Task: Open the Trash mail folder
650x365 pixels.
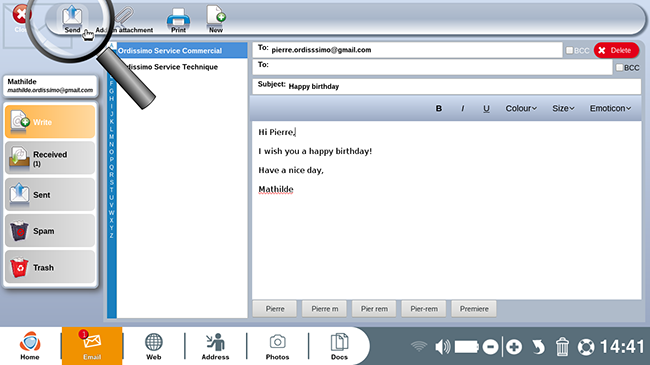Action: click(50, 267)
